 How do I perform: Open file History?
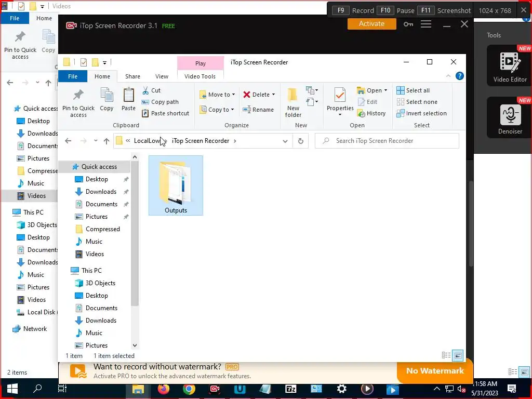371,113
